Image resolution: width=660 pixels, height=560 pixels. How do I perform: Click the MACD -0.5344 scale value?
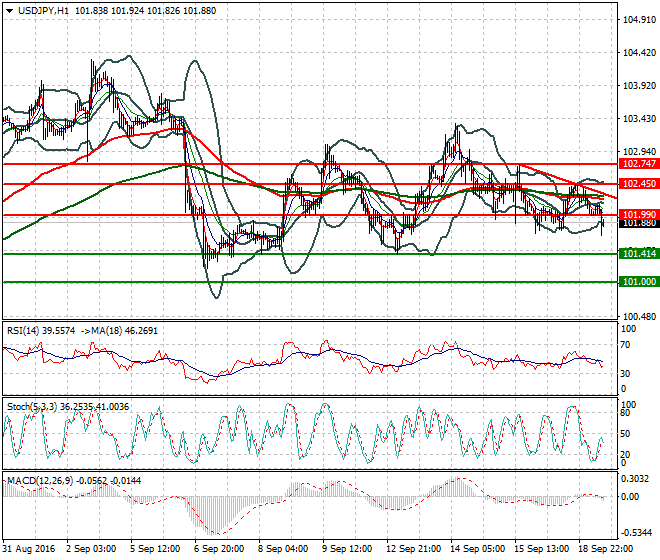point(635,533)
